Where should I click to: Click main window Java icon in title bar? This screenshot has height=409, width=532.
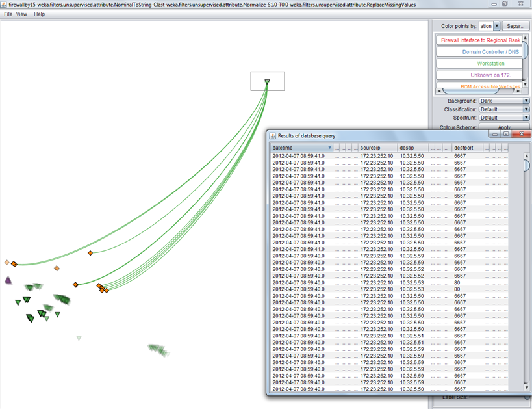[4, 5]
